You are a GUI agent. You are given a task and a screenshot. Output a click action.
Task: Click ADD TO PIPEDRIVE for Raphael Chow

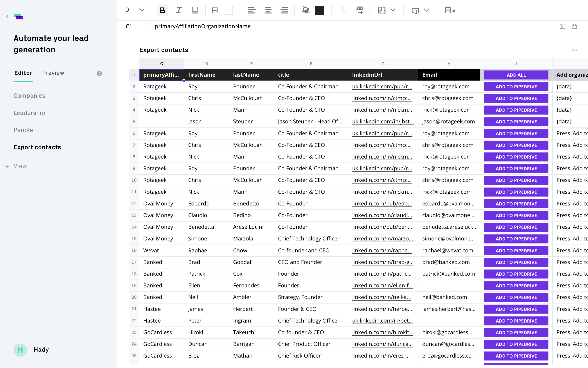point(516,251)
